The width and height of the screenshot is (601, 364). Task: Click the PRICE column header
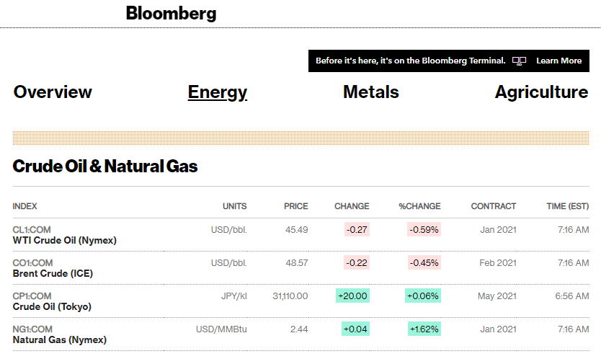(x=295, y=206)
